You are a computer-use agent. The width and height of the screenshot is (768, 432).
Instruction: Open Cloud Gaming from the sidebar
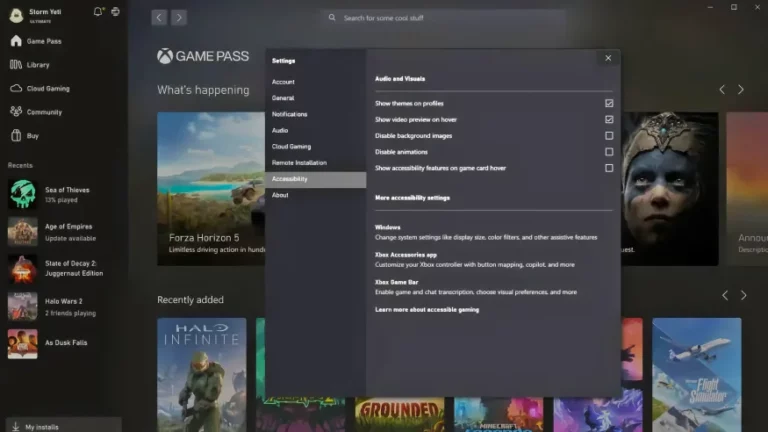(x=16, y=88)
